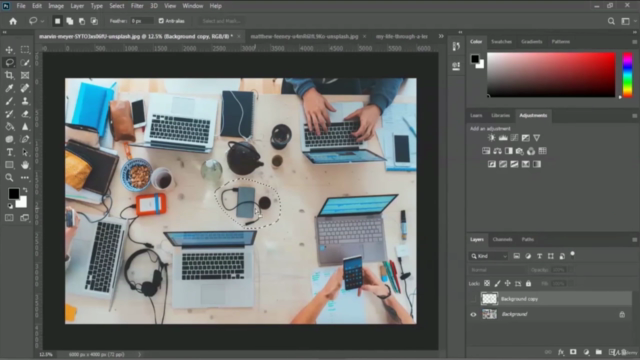Select the Sharpen/Blur triangle tool
640x360 pixels.
(x=25, y=127)
